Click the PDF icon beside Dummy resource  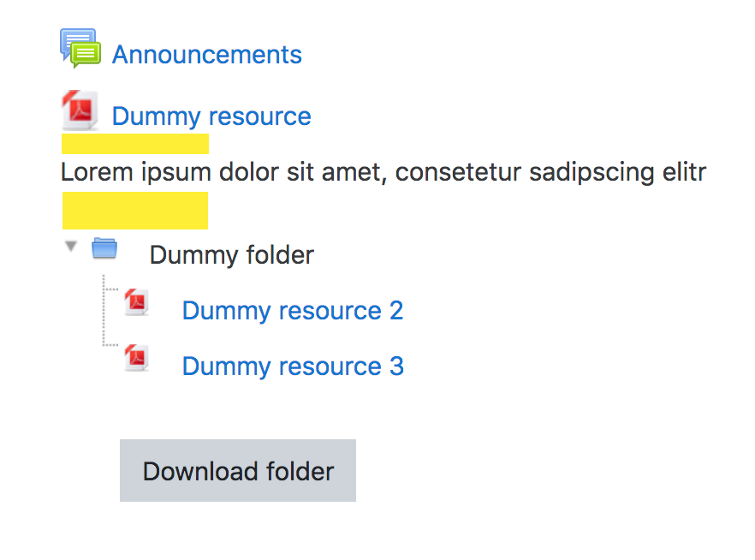pyautogui.click(x=80, y=110)
